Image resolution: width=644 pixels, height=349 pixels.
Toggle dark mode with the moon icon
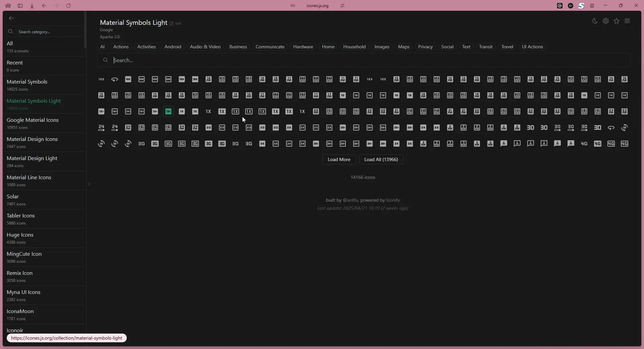pyautogui.click(x=594, y=21)
